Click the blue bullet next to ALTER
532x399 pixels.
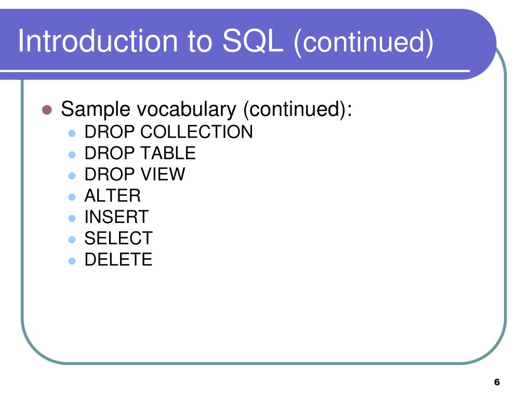click(72, 197)
